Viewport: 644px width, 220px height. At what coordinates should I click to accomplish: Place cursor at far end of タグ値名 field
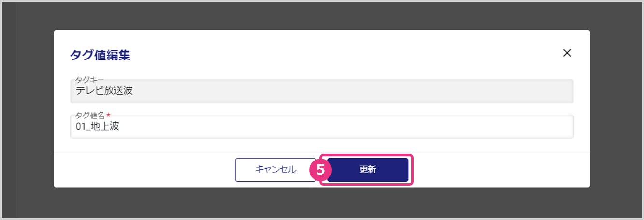point(565,127)
